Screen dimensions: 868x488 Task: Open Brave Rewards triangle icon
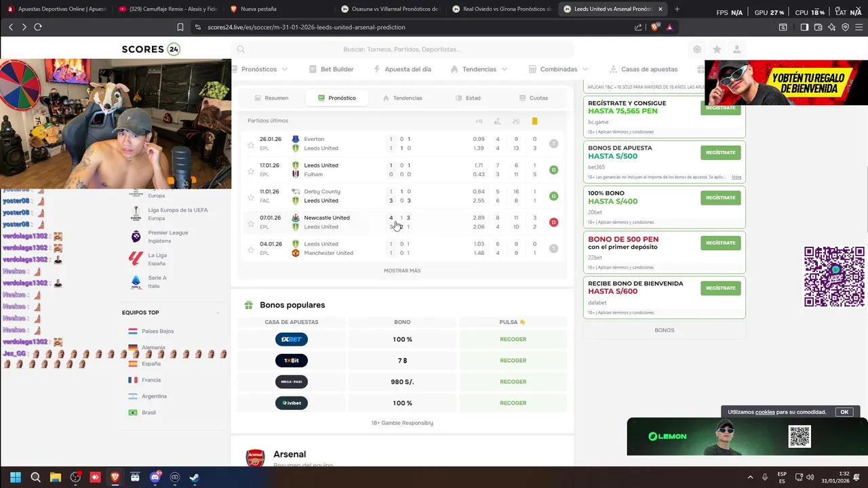(669, 27)
